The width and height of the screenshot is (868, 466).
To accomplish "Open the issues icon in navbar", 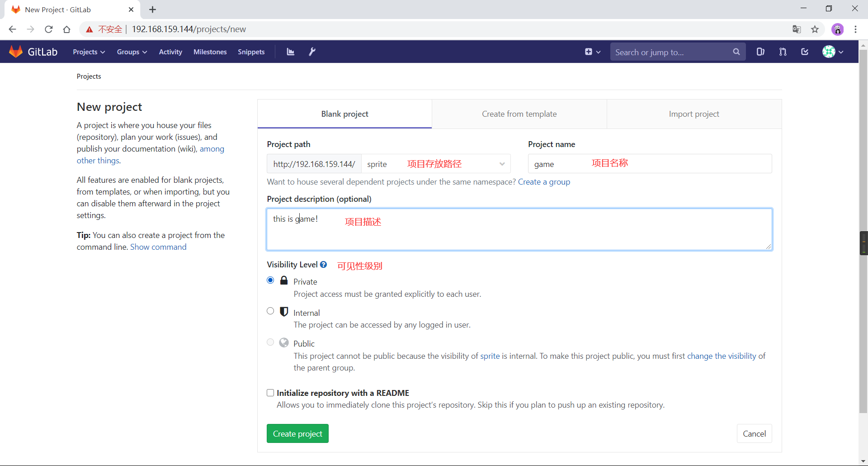I will coord(760,52).
